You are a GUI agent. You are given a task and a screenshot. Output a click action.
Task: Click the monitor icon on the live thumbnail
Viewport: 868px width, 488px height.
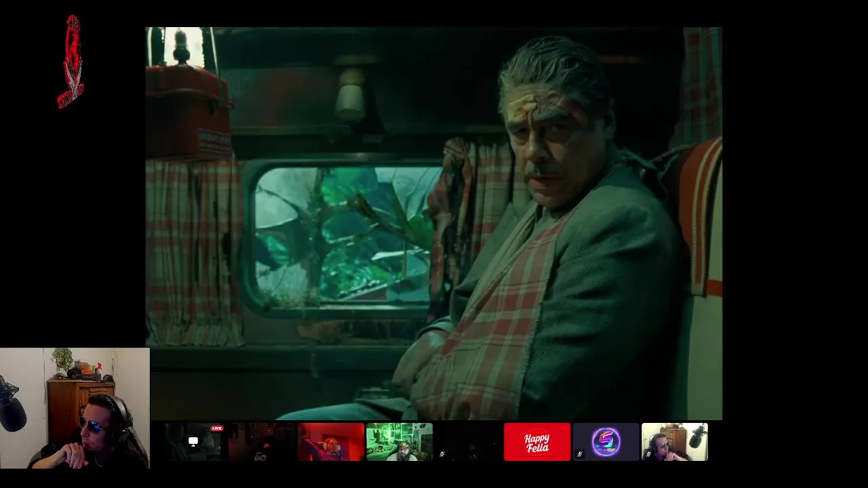click(x=193, y=442)
